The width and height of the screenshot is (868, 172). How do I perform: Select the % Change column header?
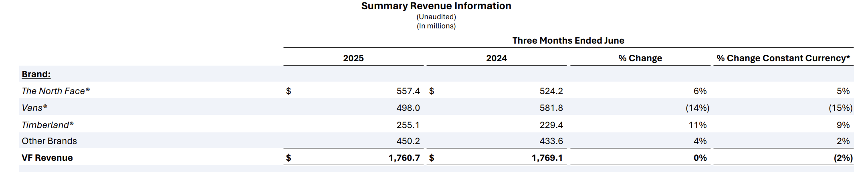pos(640,58)
